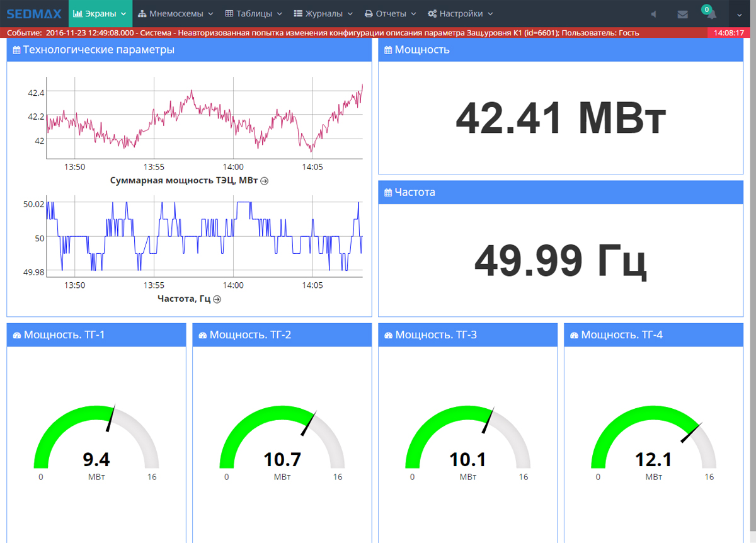Click the 42.41 МВт power value

(560, 118)
